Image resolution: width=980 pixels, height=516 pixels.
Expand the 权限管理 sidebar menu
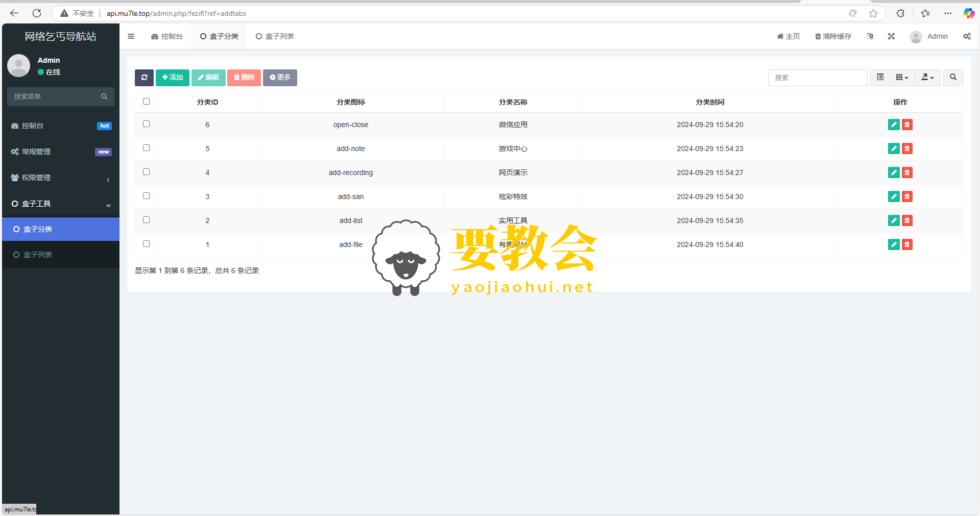click(x=61, y=178)
